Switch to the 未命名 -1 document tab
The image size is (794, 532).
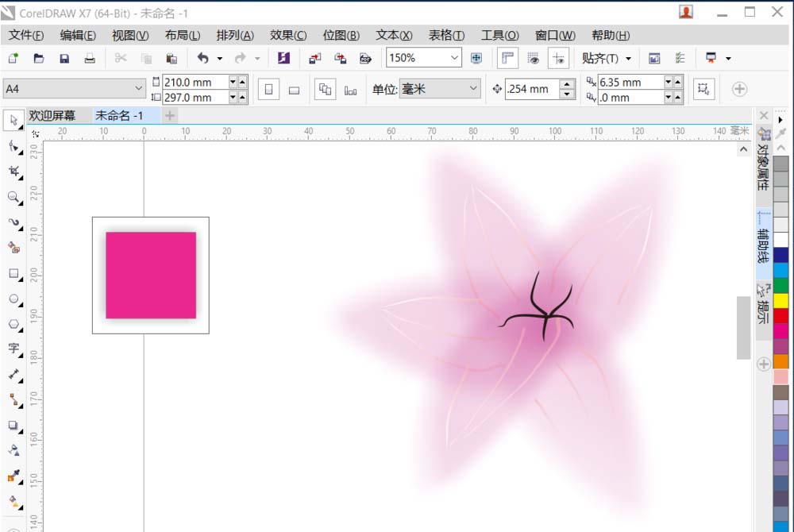pos(119,115)
